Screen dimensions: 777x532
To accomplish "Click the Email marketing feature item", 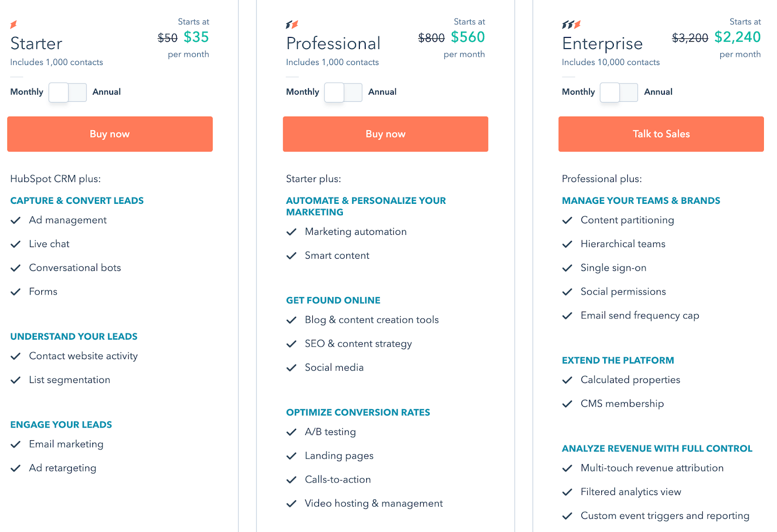I will pyautogui.click(x=66, y=444).
